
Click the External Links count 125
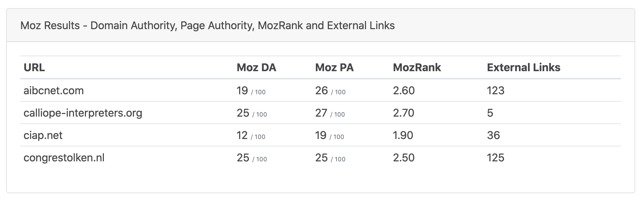pos(496,158)
